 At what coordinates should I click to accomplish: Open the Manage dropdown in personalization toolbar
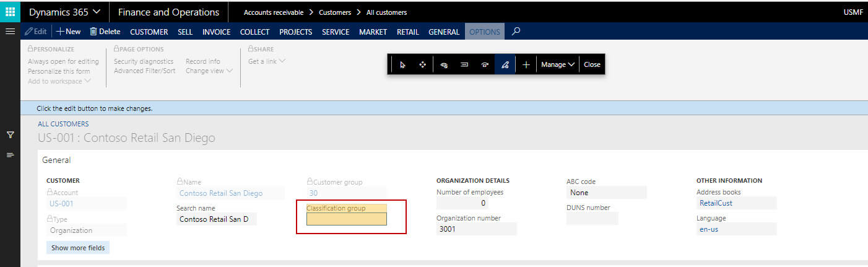558,64
